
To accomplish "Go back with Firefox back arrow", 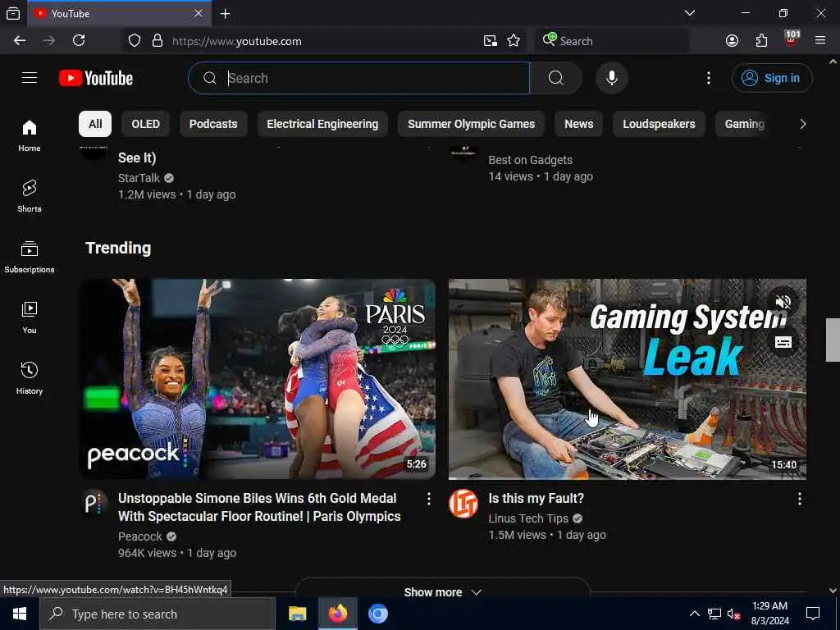I will 20,41.
